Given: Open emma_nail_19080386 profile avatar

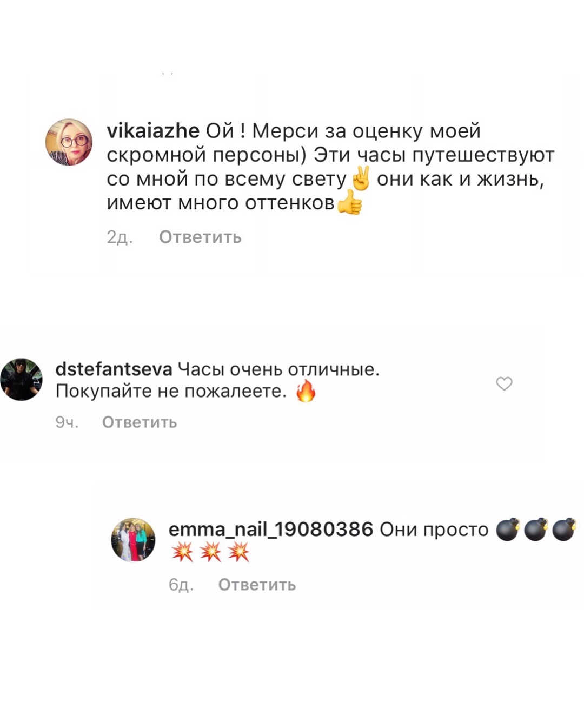Looking at the screenshot, I should (x=133, y=540).
